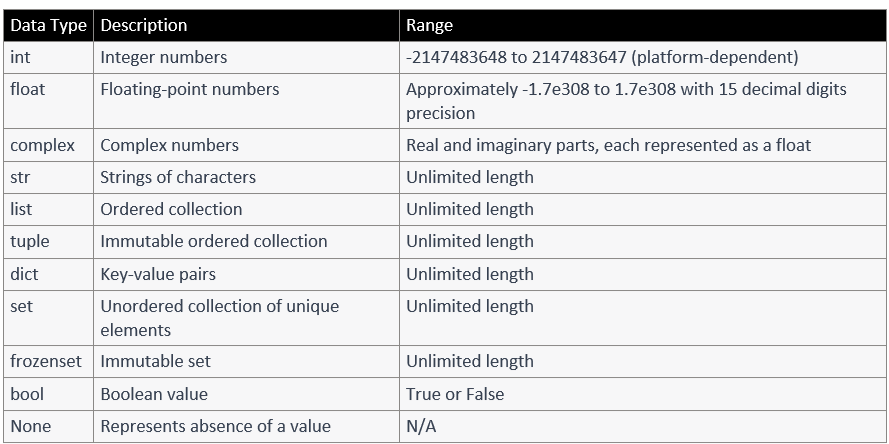The height and width of the screenshot is (444, 889).
Task: Click the 'Key-value pairs' description
Action: (x=158, y=274)
